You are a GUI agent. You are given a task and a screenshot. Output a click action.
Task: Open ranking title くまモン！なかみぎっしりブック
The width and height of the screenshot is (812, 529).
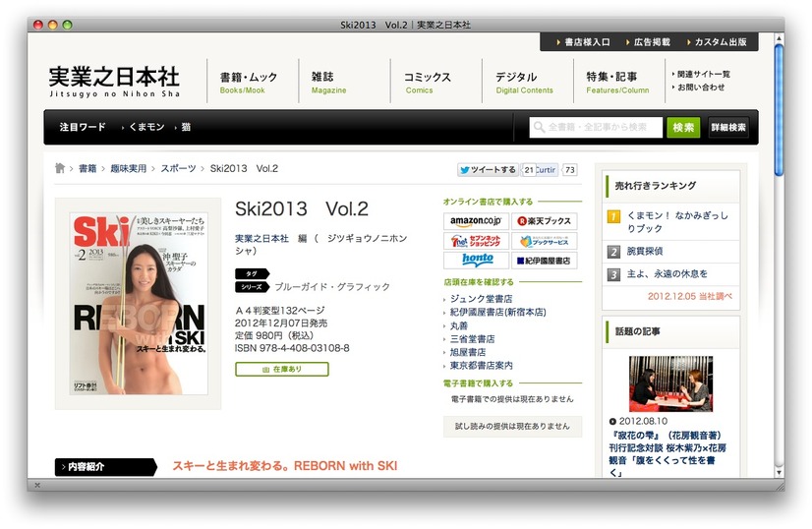677,222
